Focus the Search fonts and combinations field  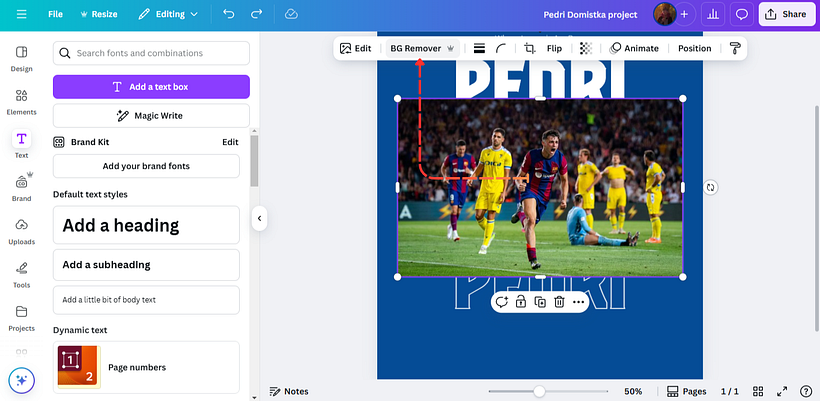(x=151, y=53)
